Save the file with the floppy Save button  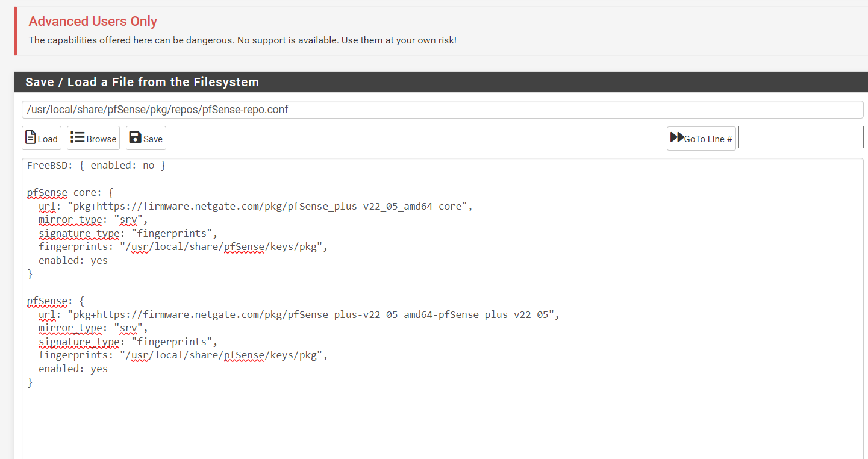click(x=146, y=138)
